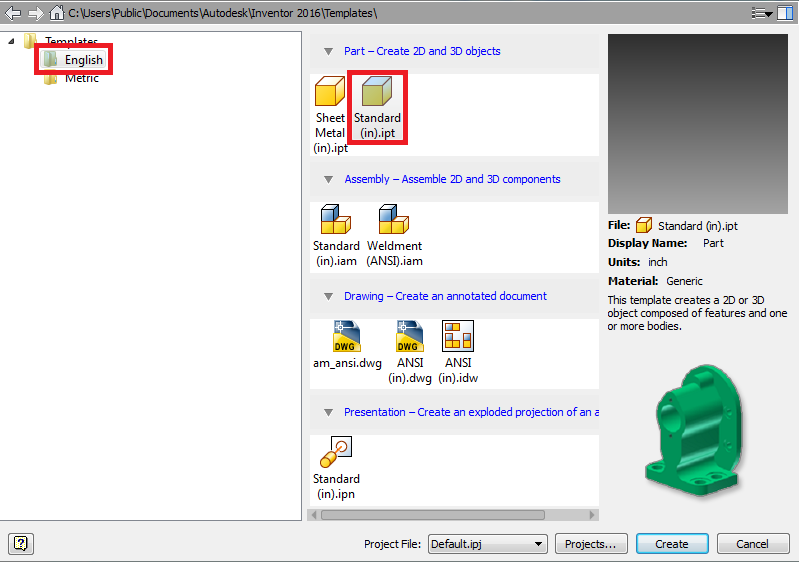Collapse the Assembly section triangle
This screenshot has width=799, height=562.
click(329, 179)
